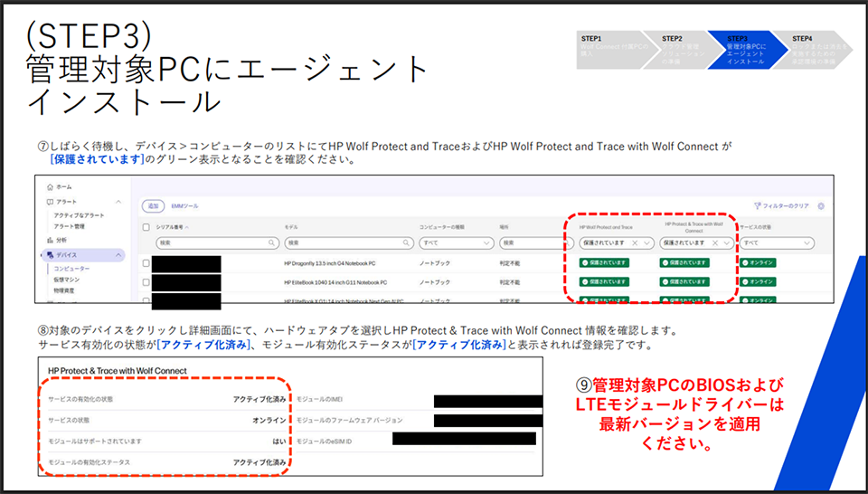This screenshot has height=494, width=868.
Task: Click the モジュールの有効化ステータス アクティブ化済み value
Action: click(x=259, y=462)
